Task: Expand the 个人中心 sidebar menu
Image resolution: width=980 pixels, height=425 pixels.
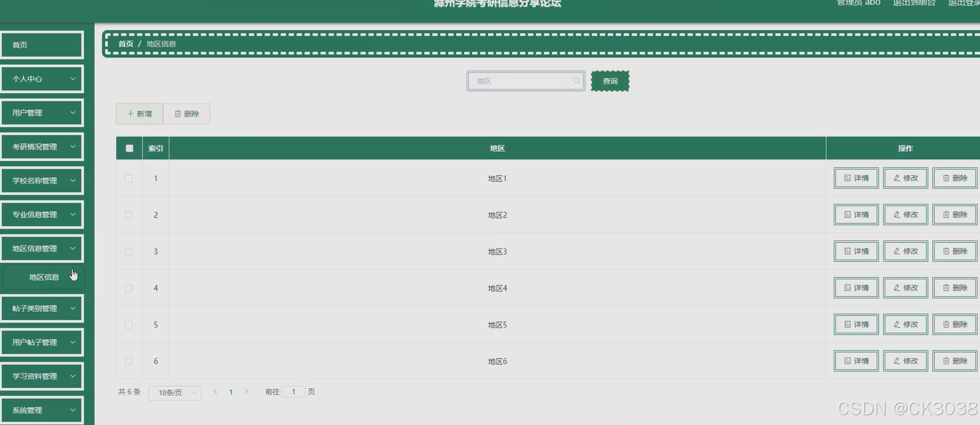Action: [x=42, y=79]
